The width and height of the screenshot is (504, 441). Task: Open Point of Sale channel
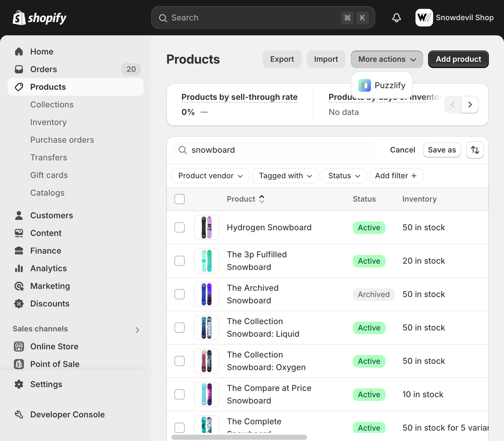tap(54, 364)
